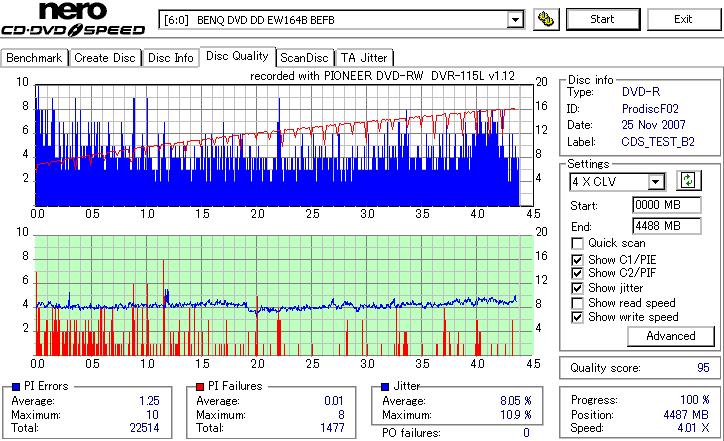
Task: Click PI Failures total 1477
Action: [x=332, y=428]
